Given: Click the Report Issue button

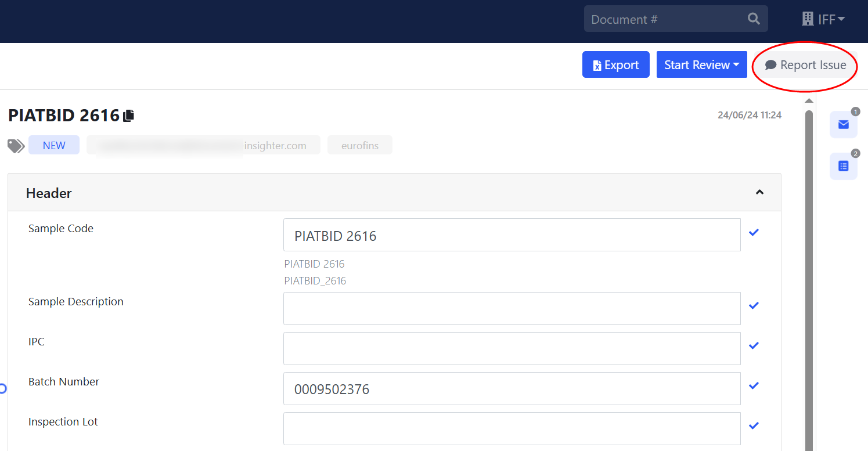Looking at the screenshot, I should (x=805, y=65).
